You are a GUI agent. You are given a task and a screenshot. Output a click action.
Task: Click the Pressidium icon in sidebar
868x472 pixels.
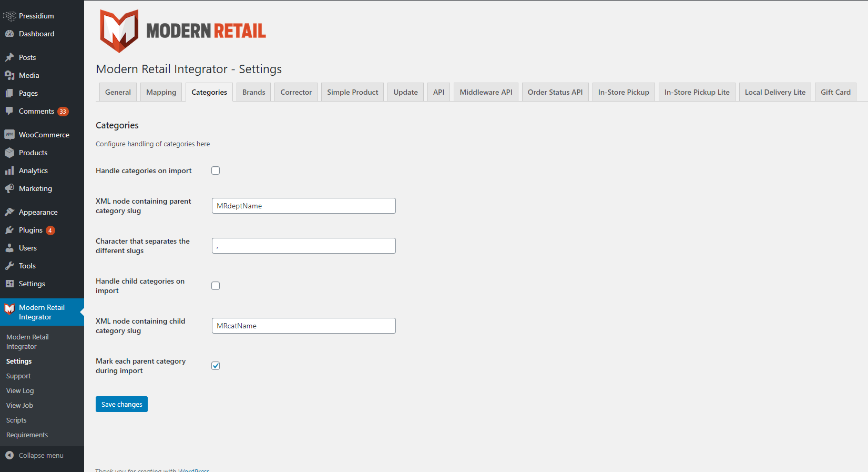[9, 16]
